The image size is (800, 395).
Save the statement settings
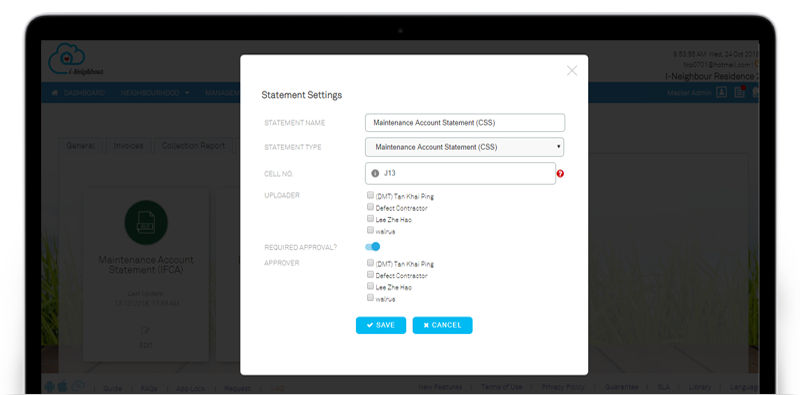[x=381, y=325]
